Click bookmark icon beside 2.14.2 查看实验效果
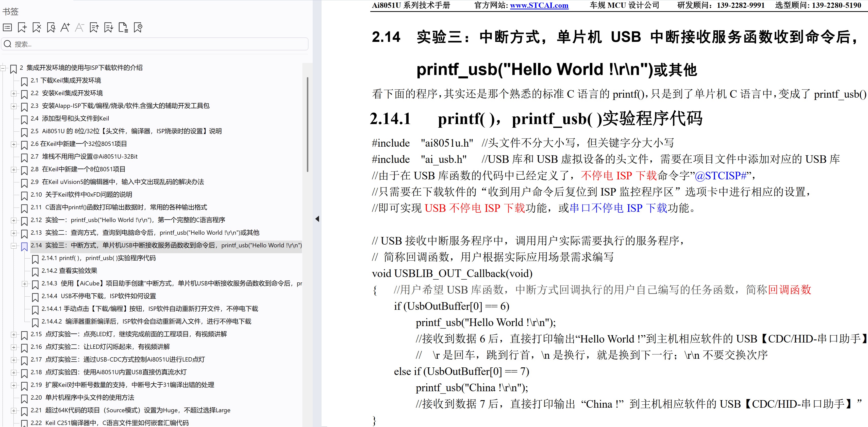The image size is (868, 427). 35,272
